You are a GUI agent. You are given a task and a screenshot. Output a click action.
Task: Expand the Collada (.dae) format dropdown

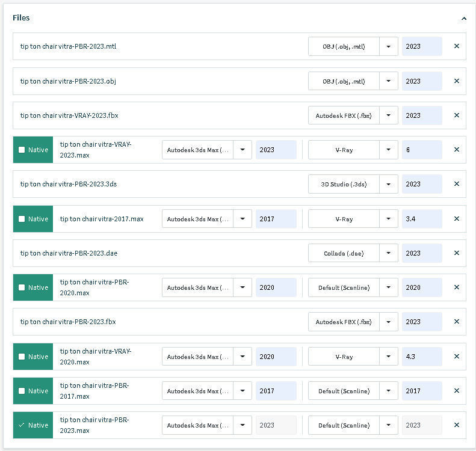389,253
